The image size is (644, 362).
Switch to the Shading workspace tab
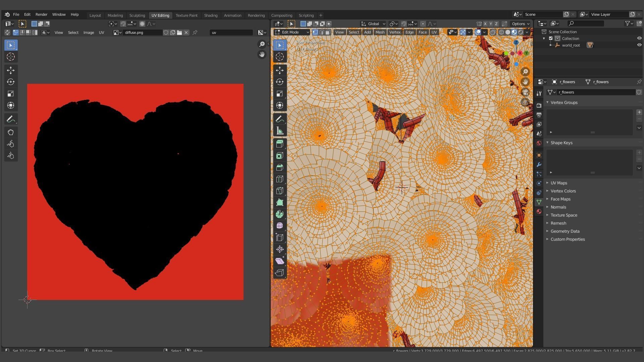point(211,15)
